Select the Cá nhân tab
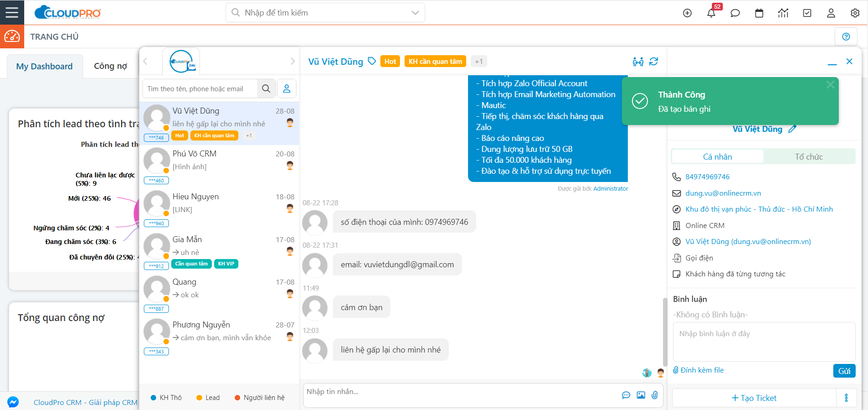The height and width of the screenshot is (410, 868). point(717,156)
